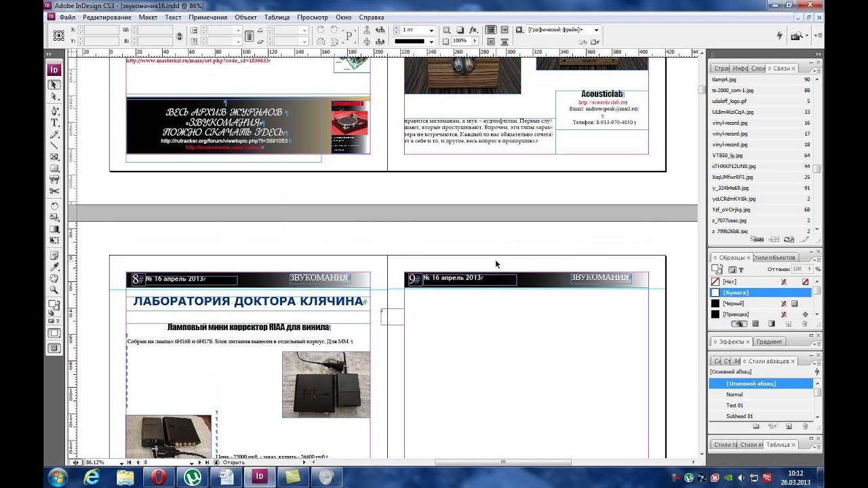Viewport: 868px width, 488px height.
Task: Select the Scale tool
Action: [x=54, y=218]
